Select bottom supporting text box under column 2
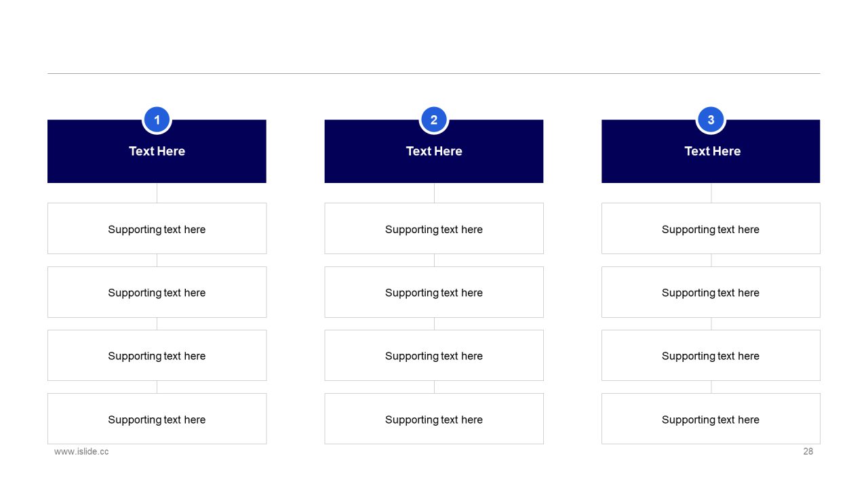This screenshot has height=488, width=868. point(434,419)
